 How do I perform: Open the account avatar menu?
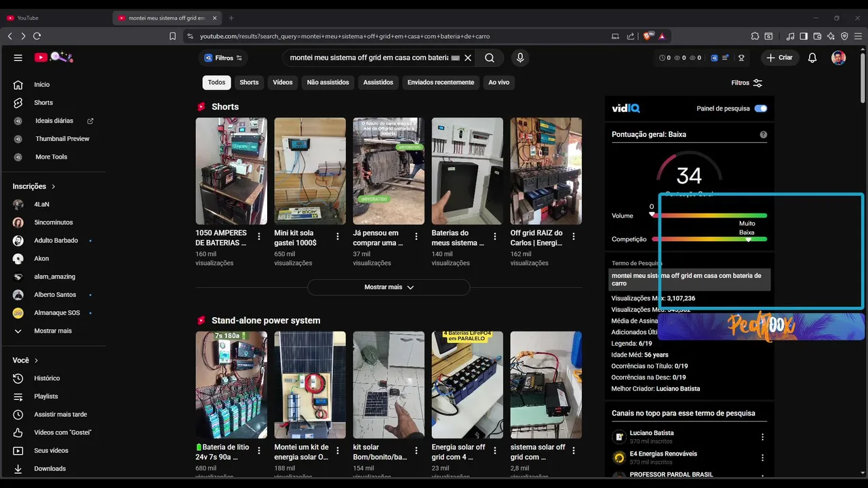tap(839, 58)
